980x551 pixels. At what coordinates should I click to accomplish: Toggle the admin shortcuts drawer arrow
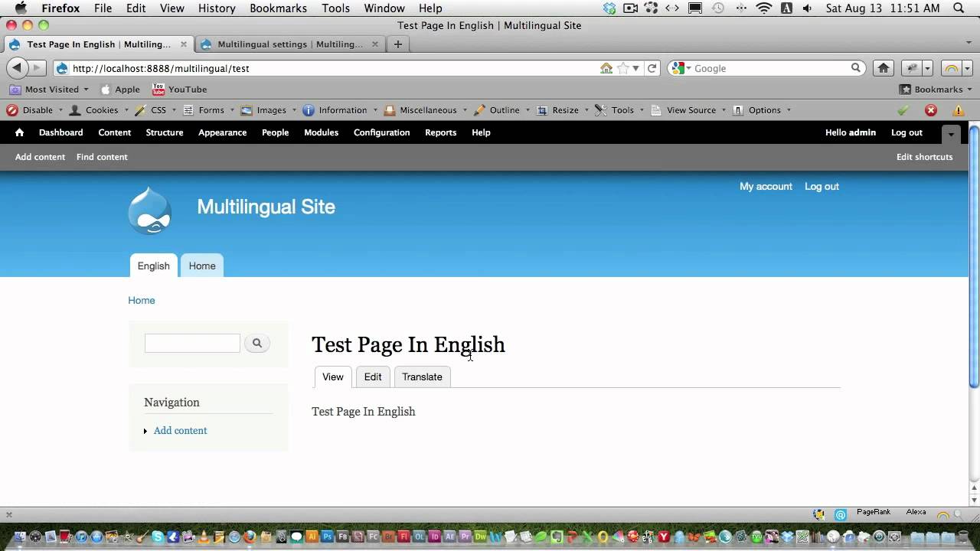click(x=951, y=133)
